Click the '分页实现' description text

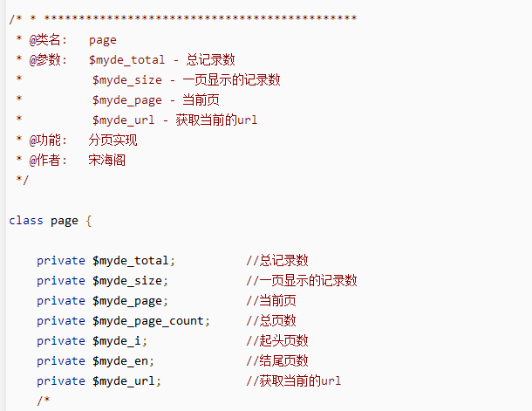click(113, 140)
